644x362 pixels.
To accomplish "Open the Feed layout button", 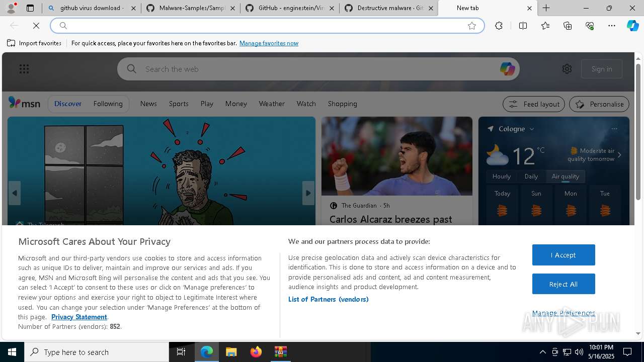I will pyautogui.click(x=534, y=104).
